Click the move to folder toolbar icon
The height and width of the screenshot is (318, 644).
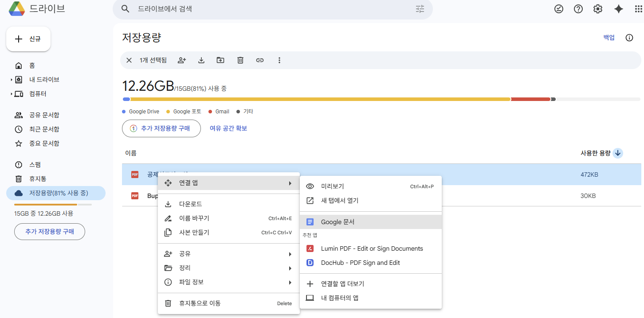tap(220, 60)
